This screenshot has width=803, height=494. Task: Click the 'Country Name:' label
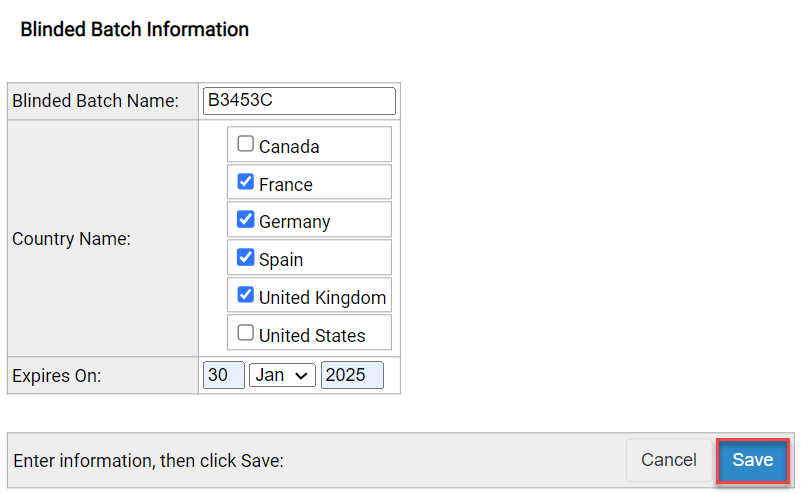pyautogui.click(x=71, y=240)
